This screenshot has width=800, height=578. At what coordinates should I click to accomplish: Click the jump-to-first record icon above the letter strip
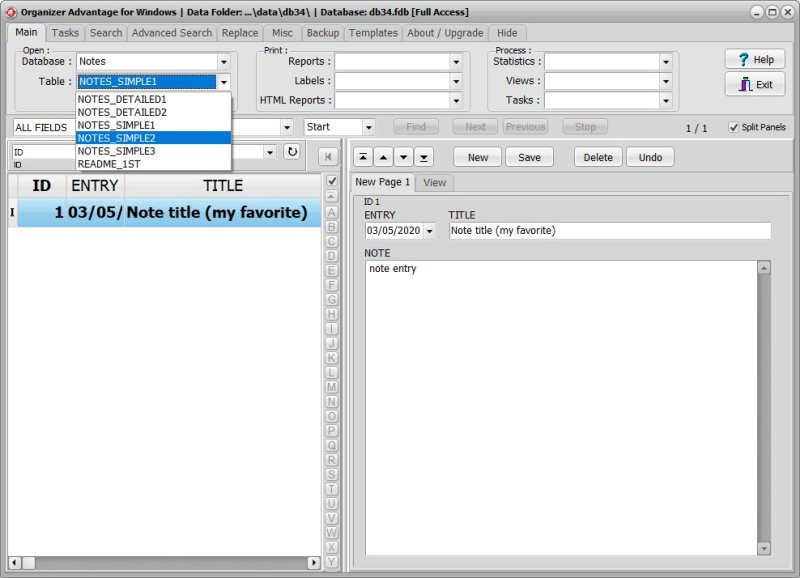click(328, 157)
